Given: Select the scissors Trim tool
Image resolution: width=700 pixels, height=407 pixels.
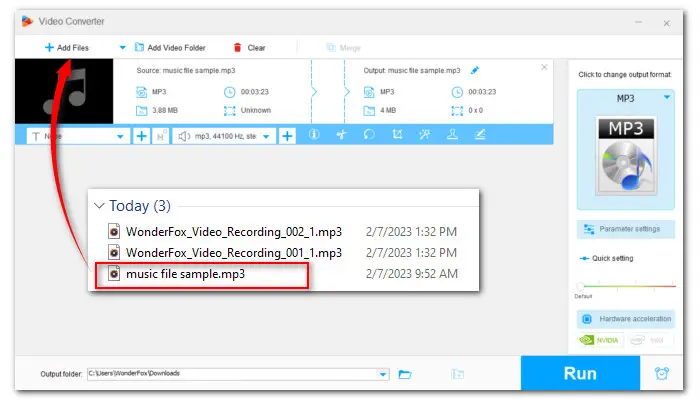Looking at the screenshot, I should pyautogui.click(x=342, y=134).
